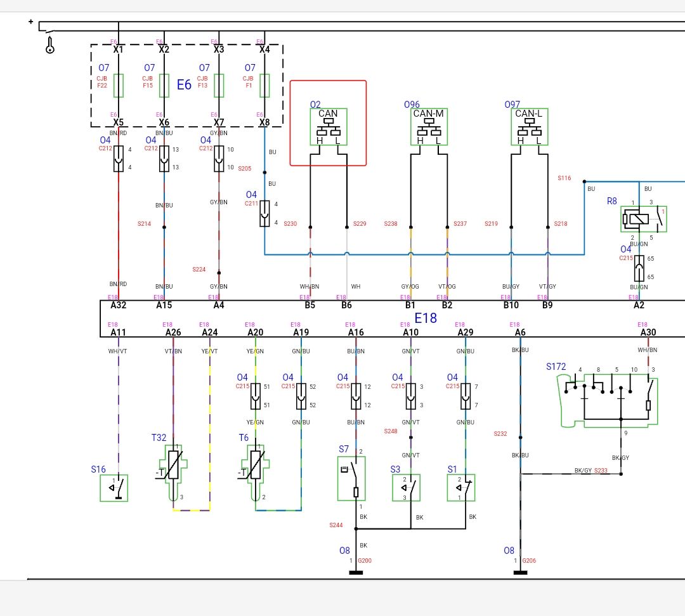The width and height of the screenshot is (685, 616).
Task: Click splice label S237
Action: pyautogui.click(x=460, y=224)
